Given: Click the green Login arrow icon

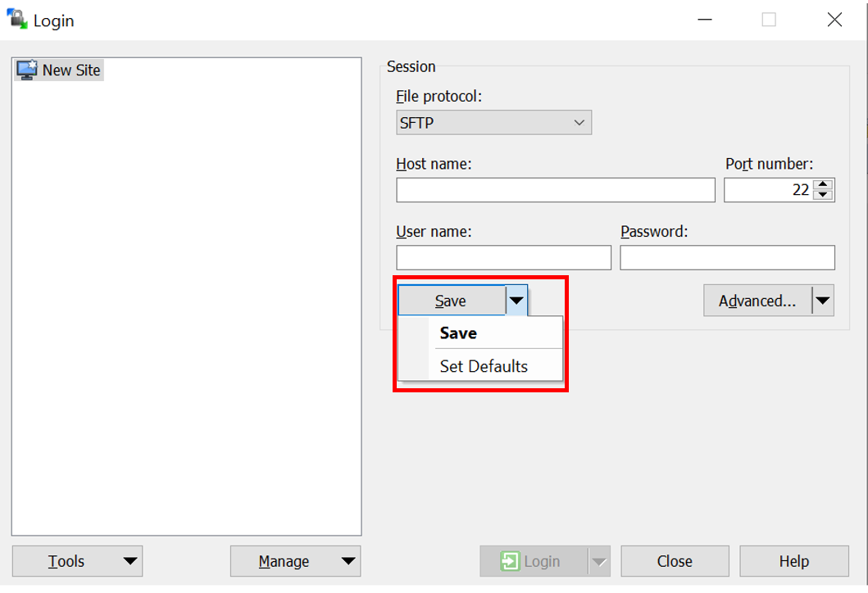Looking at the screenshot, I should pos(510,561).
